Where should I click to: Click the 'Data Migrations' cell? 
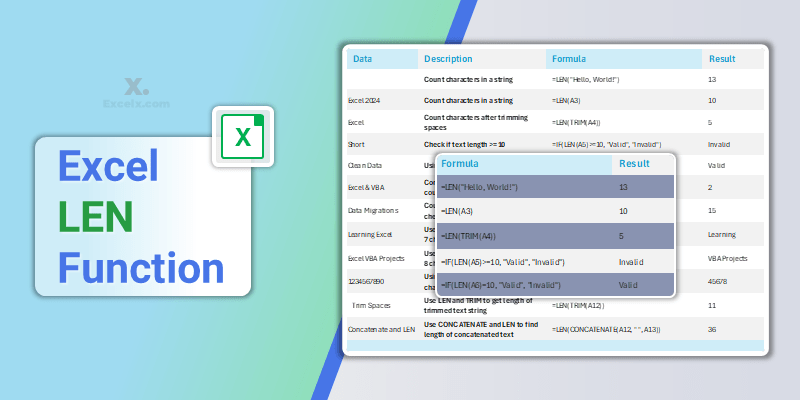click(x=373, y=210)
